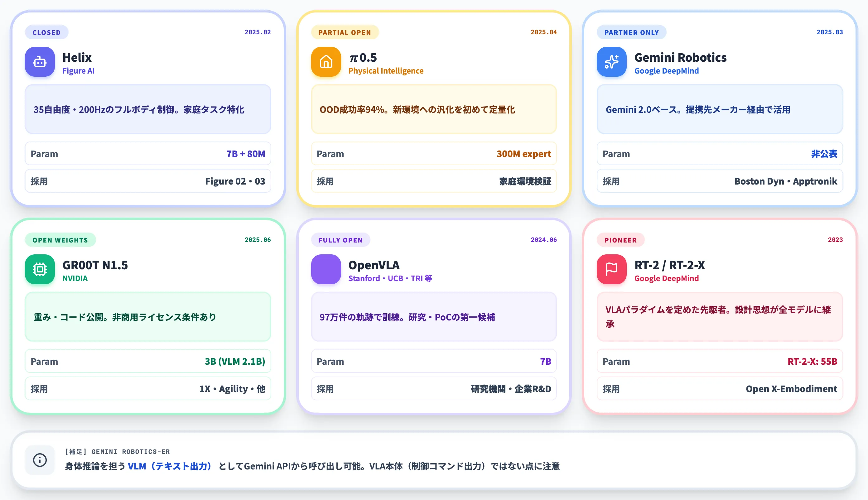Click Google DeepMind under RT-2 / RT-2-X

[x=666, y=278]
